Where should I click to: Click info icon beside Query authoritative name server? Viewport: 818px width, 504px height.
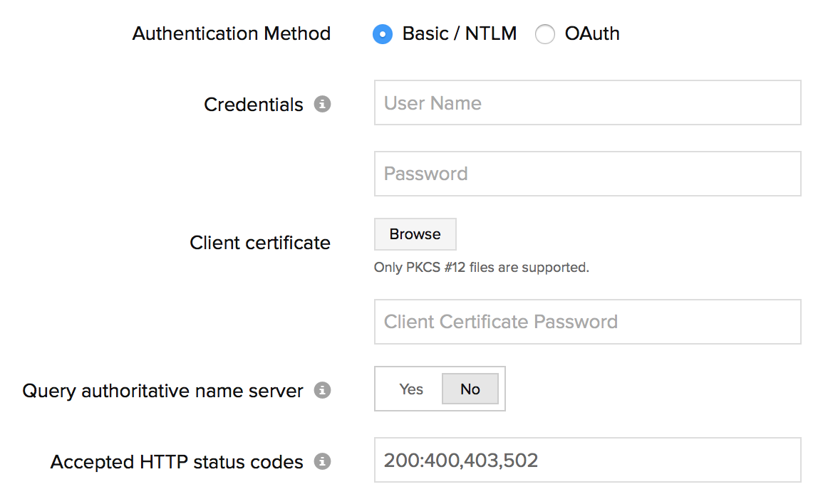pyautogui.click(x=323, y=391)
